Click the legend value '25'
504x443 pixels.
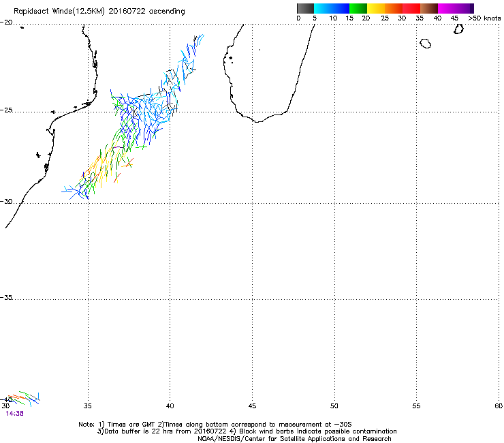point(385,18)
